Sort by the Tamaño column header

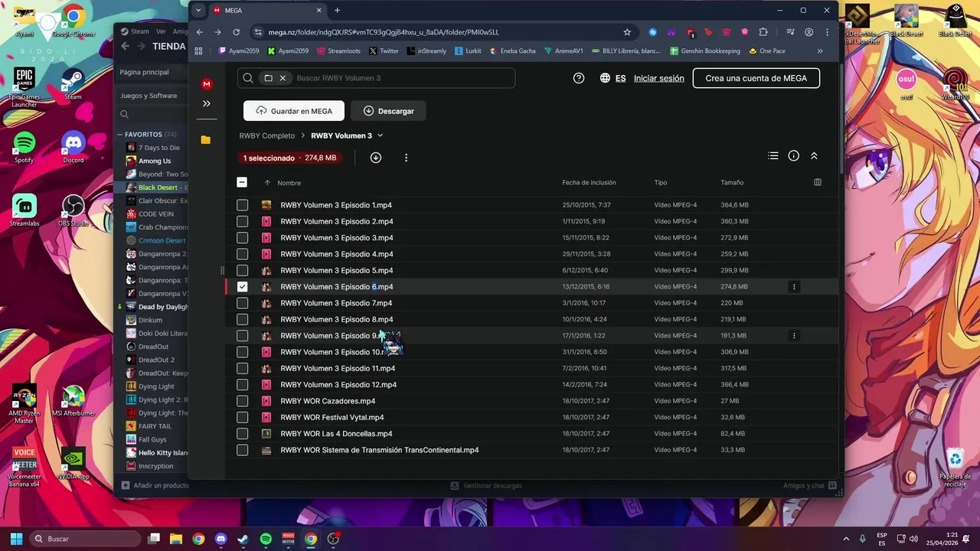[732, 183]
